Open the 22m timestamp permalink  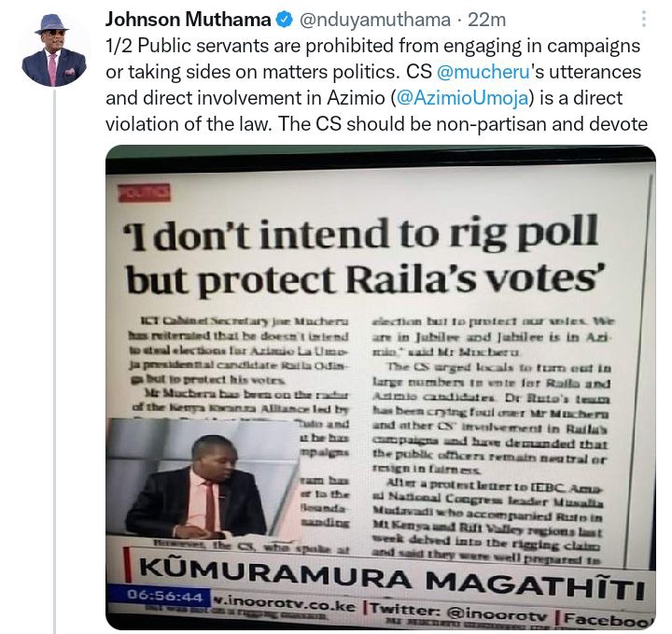[487, 20]
